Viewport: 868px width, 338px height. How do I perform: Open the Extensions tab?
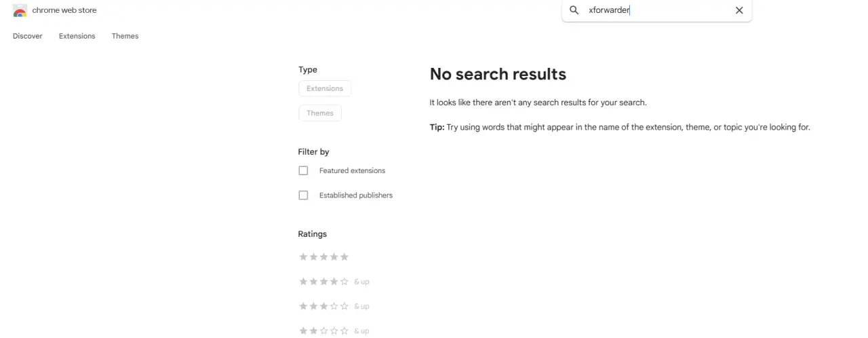(x=77, y=36)
